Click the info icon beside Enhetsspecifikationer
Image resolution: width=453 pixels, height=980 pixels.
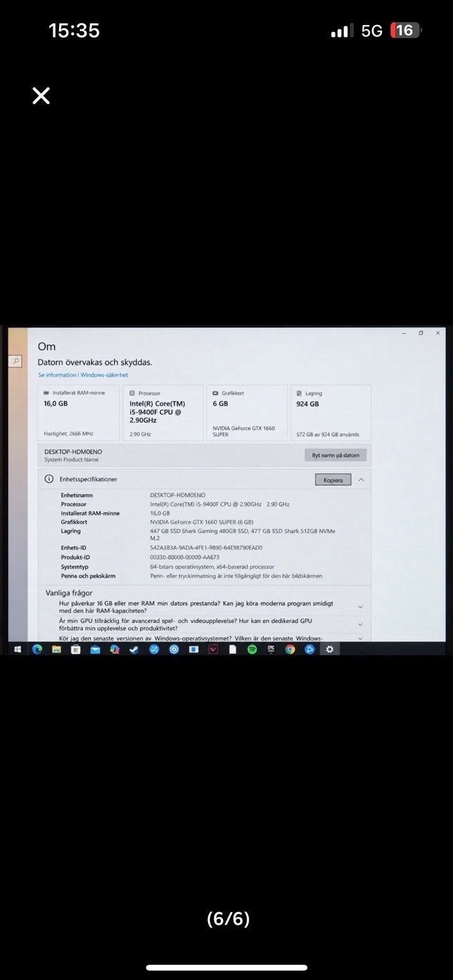(x=49, y=479)
